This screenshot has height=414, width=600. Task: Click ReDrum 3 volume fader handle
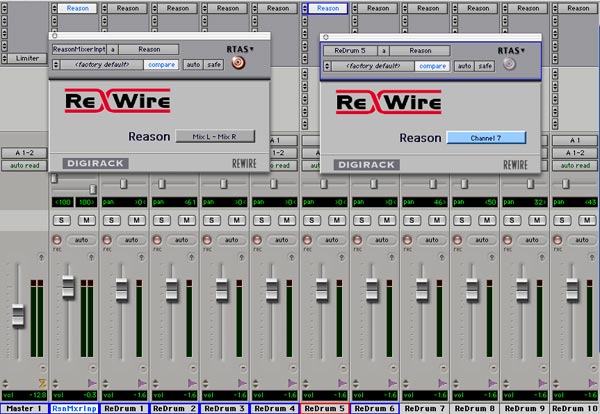point(222,289)
